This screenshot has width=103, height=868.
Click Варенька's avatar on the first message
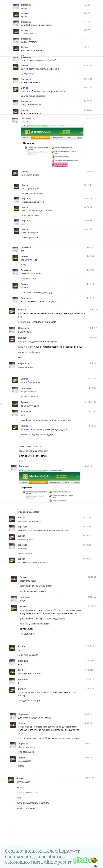pos(15,6)
